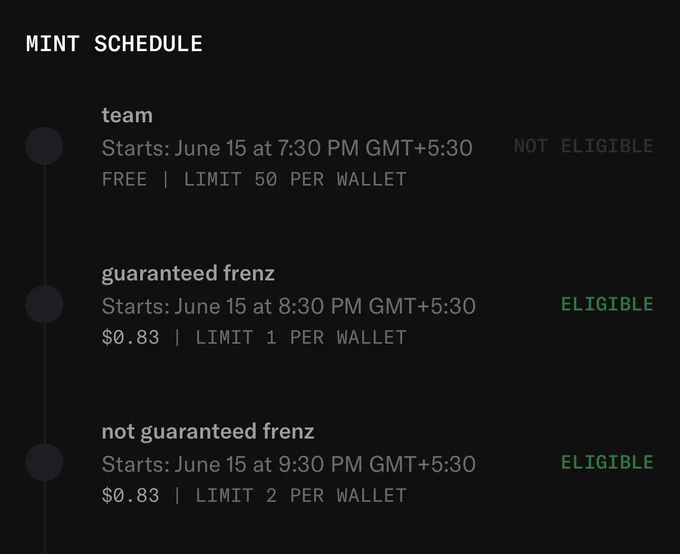
Task: Click $0.83 limit 2 per wallet text
Action: (x=254, y=496)
